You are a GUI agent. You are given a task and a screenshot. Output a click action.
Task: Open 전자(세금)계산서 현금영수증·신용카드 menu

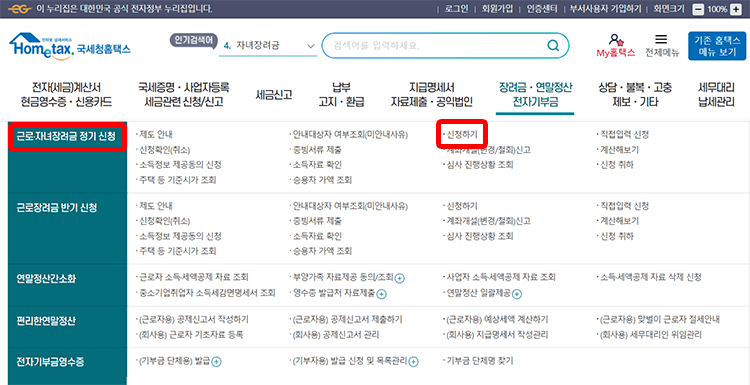pyautogui.click(x=66, y=95)
